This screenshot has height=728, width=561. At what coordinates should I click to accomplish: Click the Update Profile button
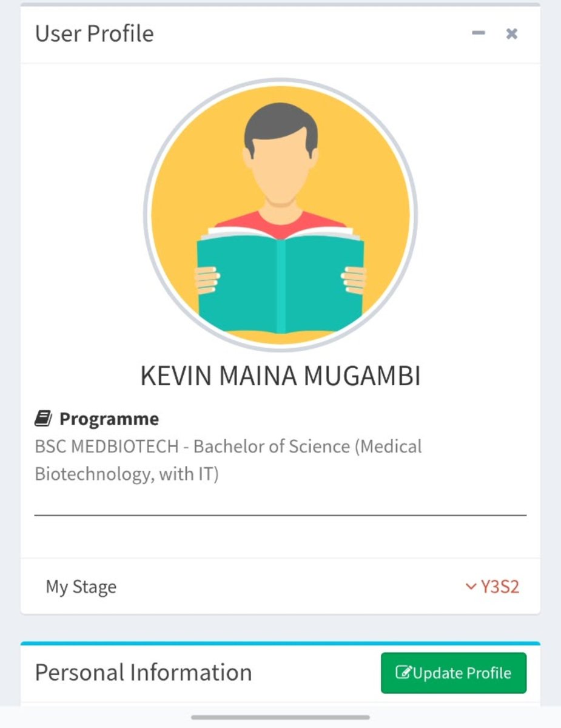(x=454, y=673)
